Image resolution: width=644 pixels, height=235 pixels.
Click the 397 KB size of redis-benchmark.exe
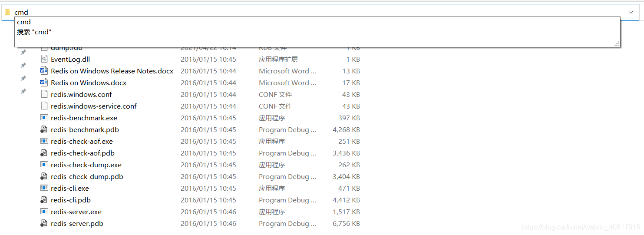[x=349, y=118]
